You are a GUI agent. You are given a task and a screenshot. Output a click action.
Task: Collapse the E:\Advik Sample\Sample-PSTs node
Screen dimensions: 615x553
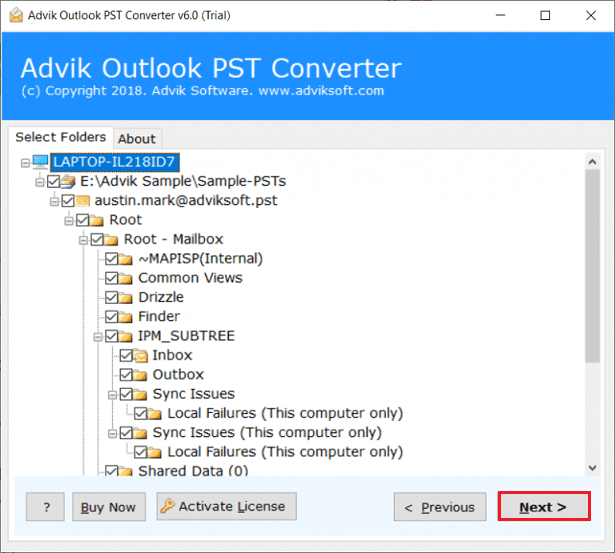[x=40, y=182]
